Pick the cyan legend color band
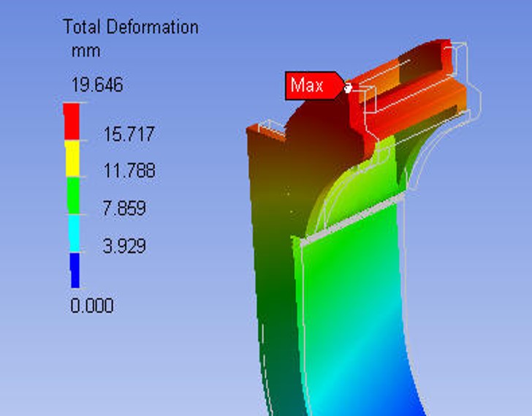Viewport: 532px width, 416px height. [72, 233]
